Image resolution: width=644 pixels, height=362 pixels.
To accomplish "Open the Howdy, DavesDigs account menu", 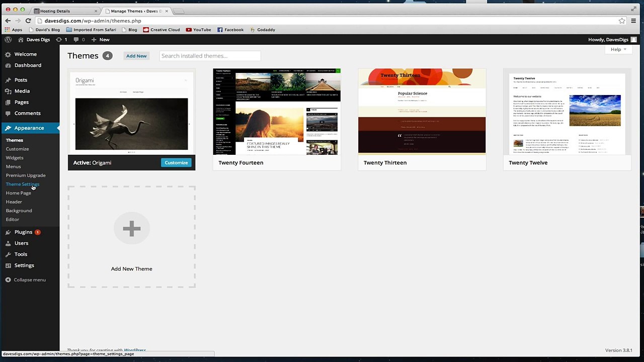I will point(613,39).
